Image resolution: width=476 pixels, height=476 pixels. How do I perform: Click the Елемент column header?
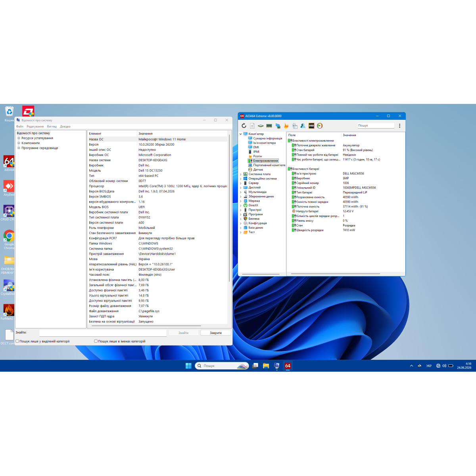[x=112, y=134]
